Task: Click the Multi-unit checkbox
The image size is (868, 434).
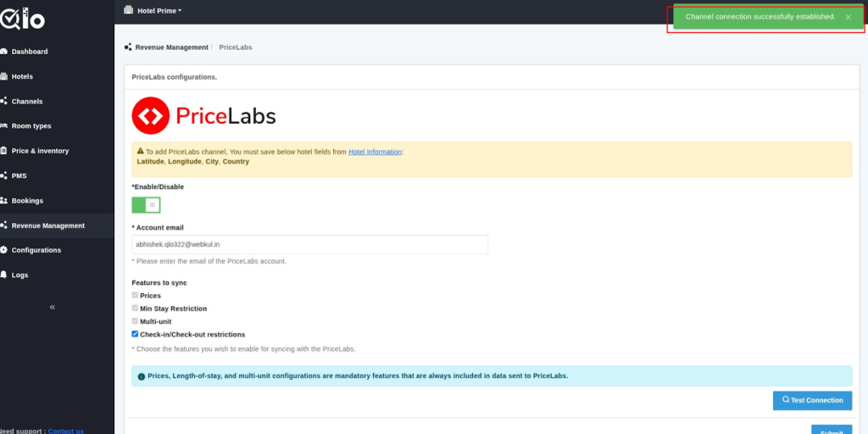Action: pyautogui.click(x=135, y=321)
